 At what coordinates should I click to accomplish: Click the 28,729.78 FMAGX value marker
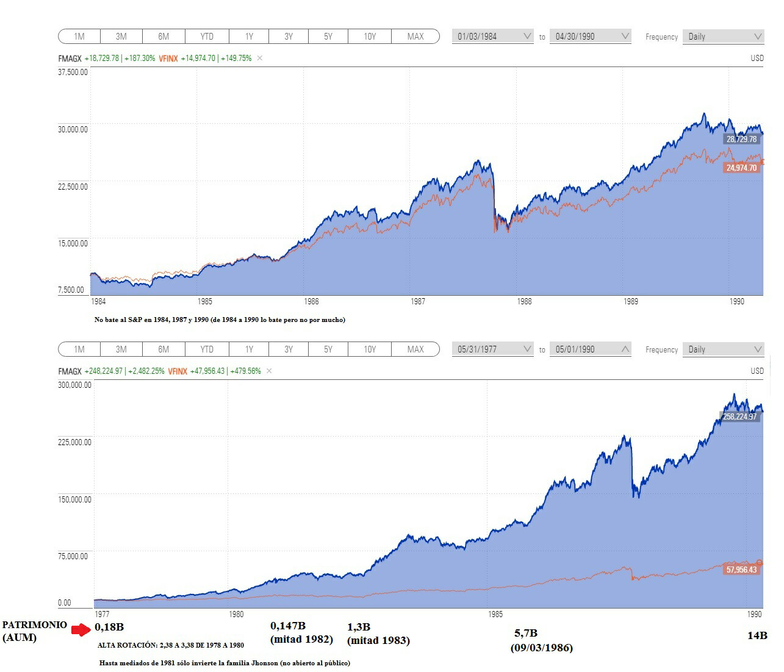pos(741,139)
